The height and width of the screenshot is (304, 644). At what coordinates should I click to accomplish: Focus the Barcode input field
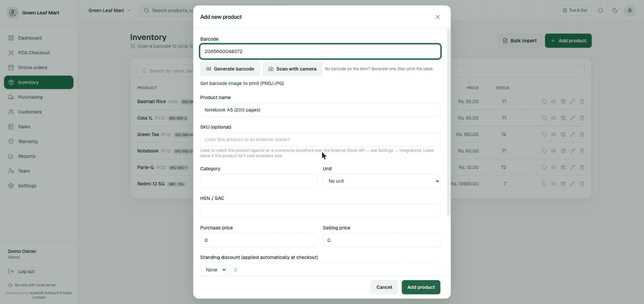pyautogui.click(x=320, y=51)
